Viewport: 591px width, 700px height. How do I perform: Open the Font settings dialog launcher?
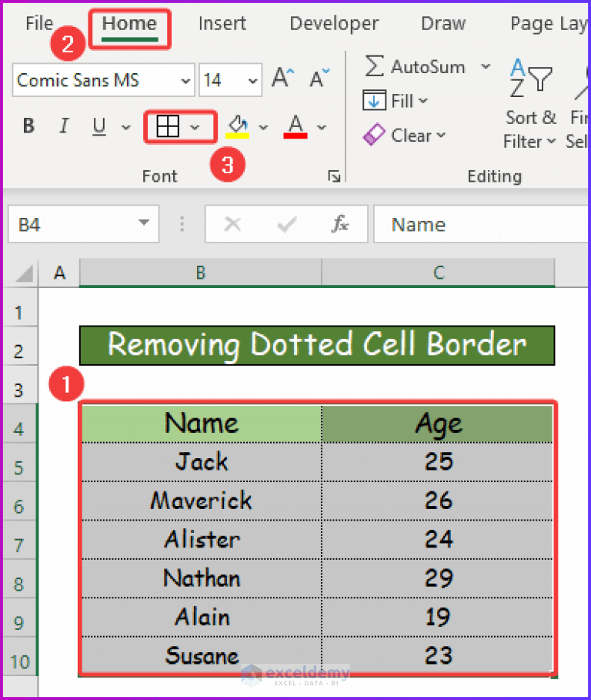click(x=334, y=176)
